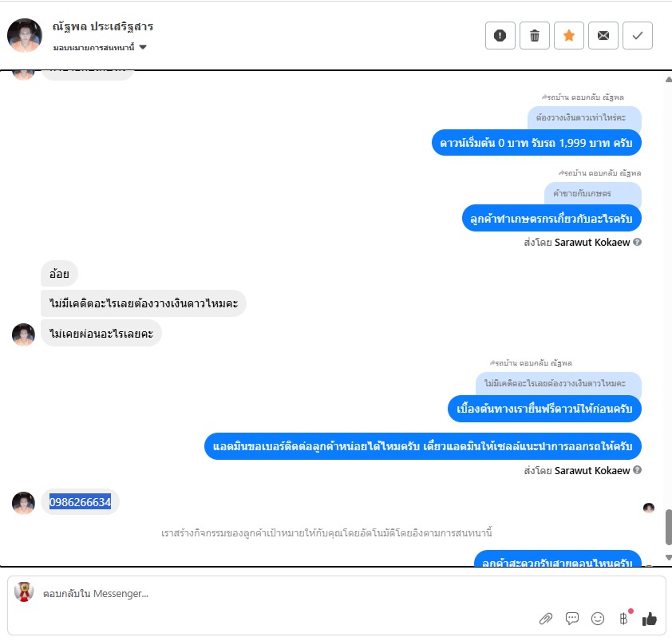The height and width of the screenshot is (641, 672).
Task: Mark conversation done with checkmark icon
Action: (x=638, y=36)
